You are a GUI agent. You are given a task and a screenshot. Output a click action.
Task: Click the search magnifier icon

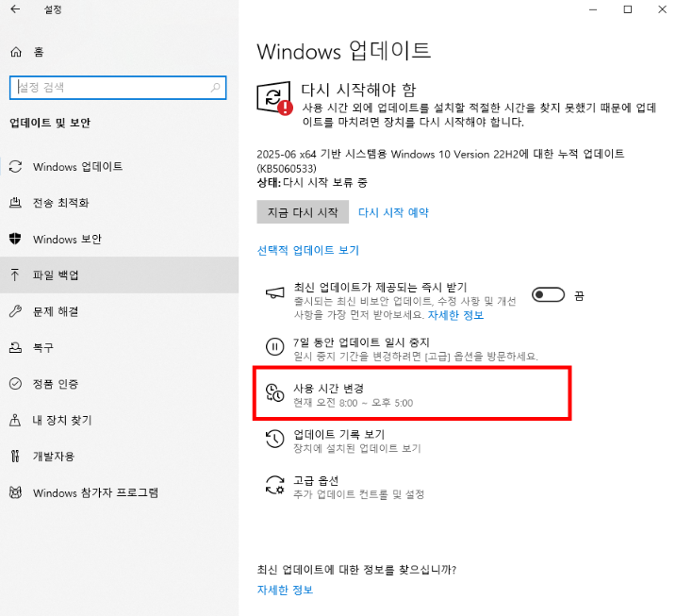click(215, 88)
